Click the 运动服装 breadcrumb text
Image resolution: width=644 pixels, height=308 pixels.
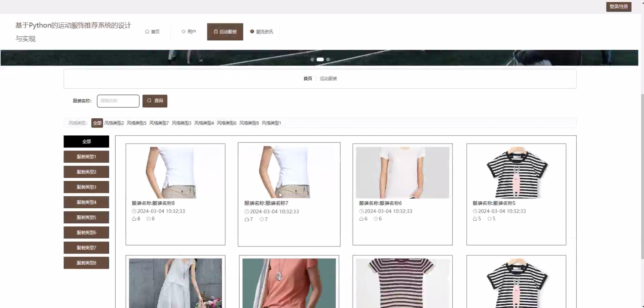(328, 79)
